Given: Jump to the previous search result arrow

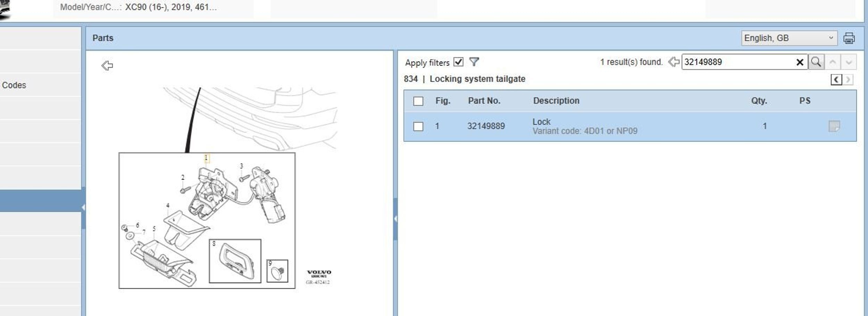Looking at the screenshot, I should (832, 62).
